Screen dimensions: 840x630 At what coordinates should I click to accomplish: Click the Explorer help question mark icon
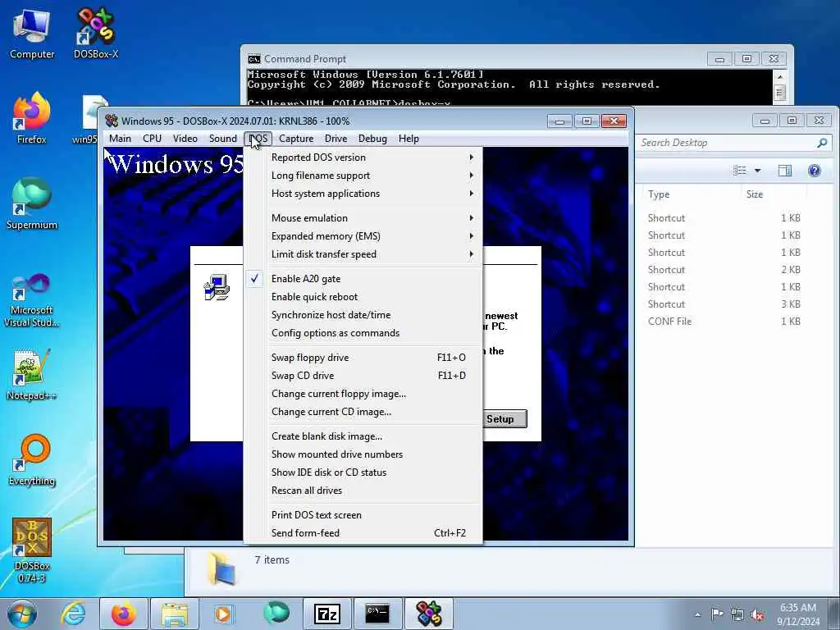point(815,171)
